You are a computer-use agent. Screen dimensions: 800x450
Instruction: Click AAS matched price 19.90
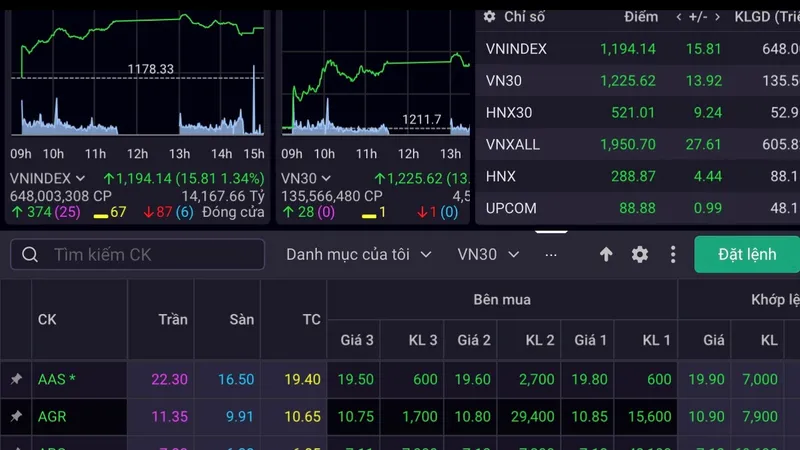pos(706,379)
